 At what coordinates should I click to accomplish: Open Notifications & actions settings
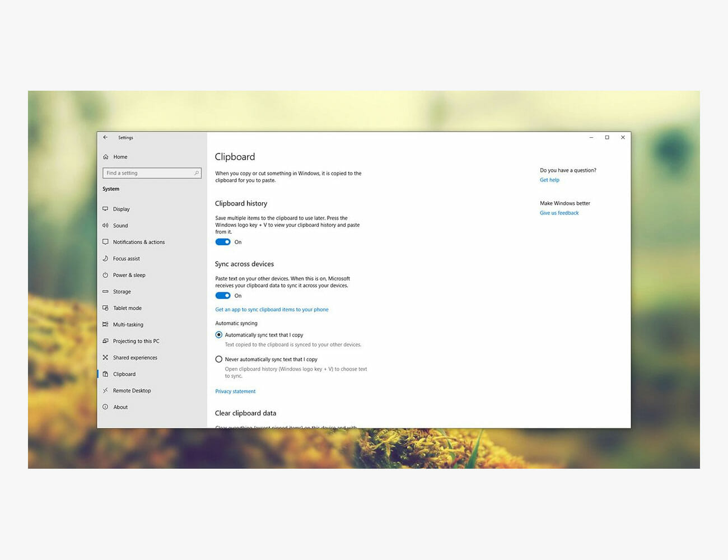(x=138, y=242)
